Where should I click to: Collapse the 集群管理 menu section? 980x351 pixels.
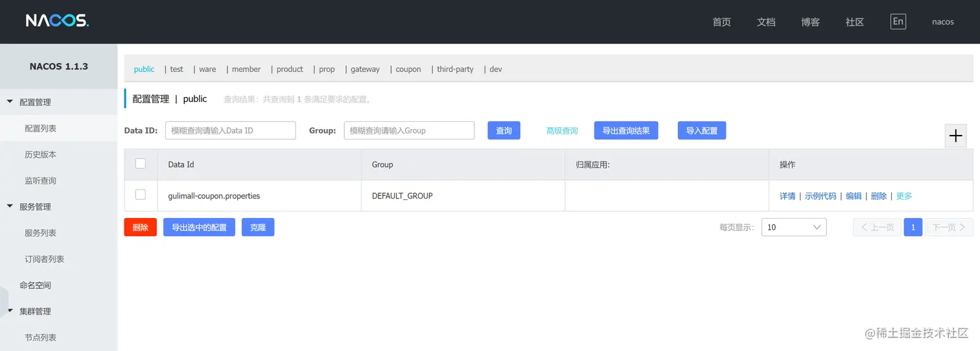tap(35, 311)
